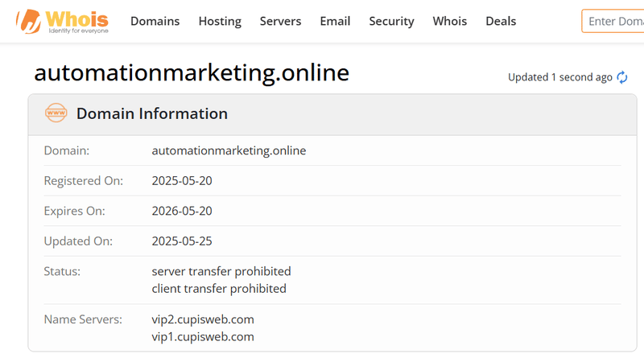Click the Status label

point(62,271)
